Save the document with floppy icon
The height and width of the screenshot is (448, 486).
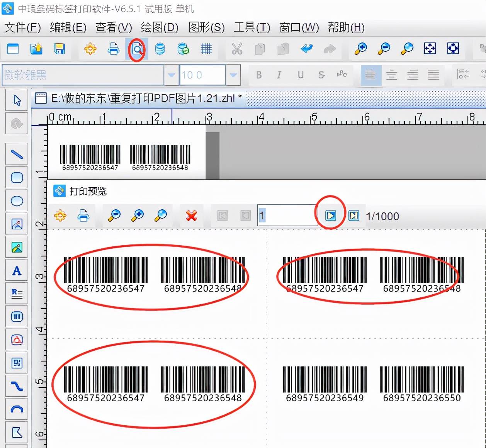point(59,49)
